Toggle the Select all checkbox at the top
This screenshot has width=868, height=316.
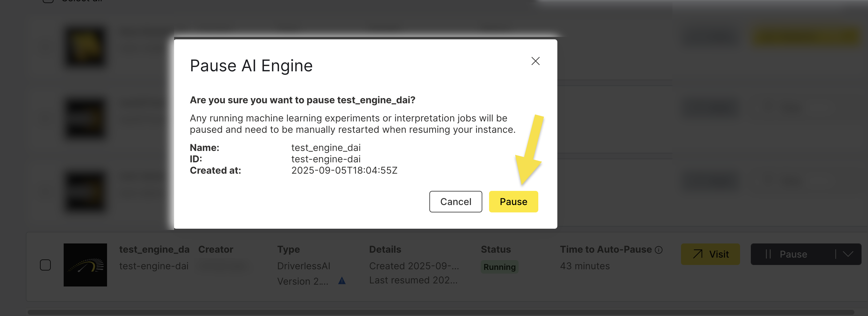pos(48,1)
